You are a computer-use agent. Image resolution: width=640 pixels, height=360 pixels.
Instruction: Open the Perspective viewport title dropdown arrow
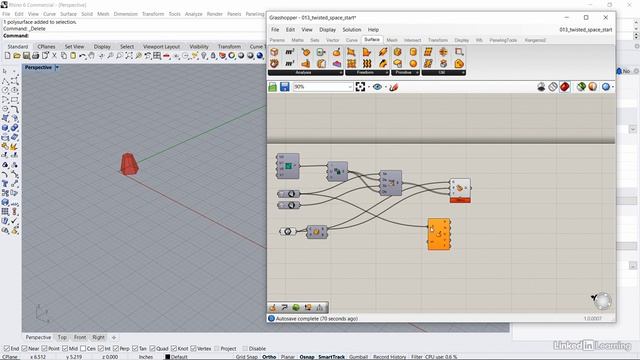tap(57, 67)
